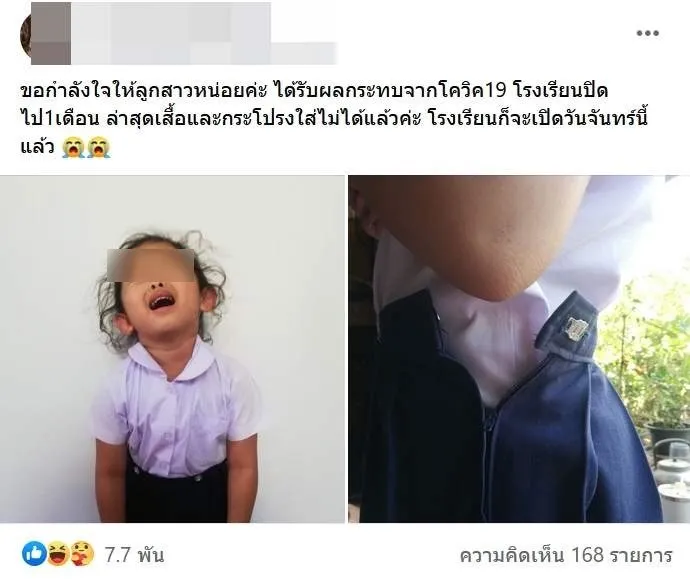
Task: Click the post's first line mentioning โควิด19
Action: coord(314,91)
